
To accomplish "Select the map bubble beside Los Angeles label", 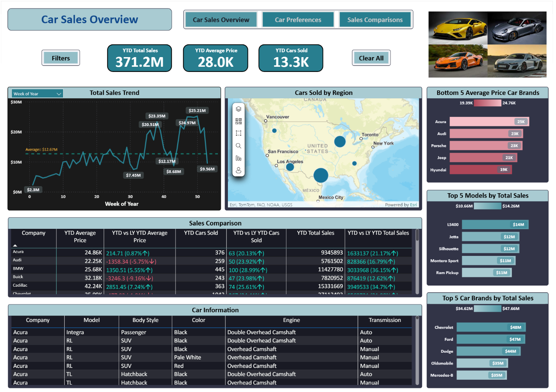I will [x=290, y=167].
